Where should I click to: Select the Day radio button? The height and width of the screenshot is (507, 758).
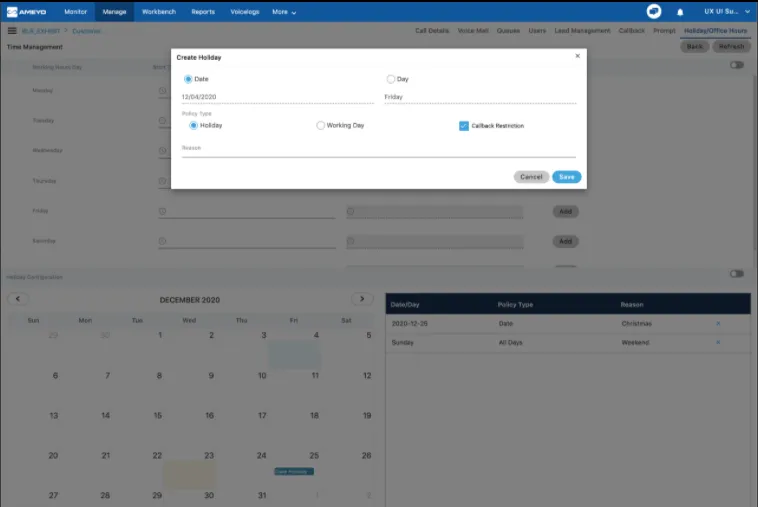[391, 79]
